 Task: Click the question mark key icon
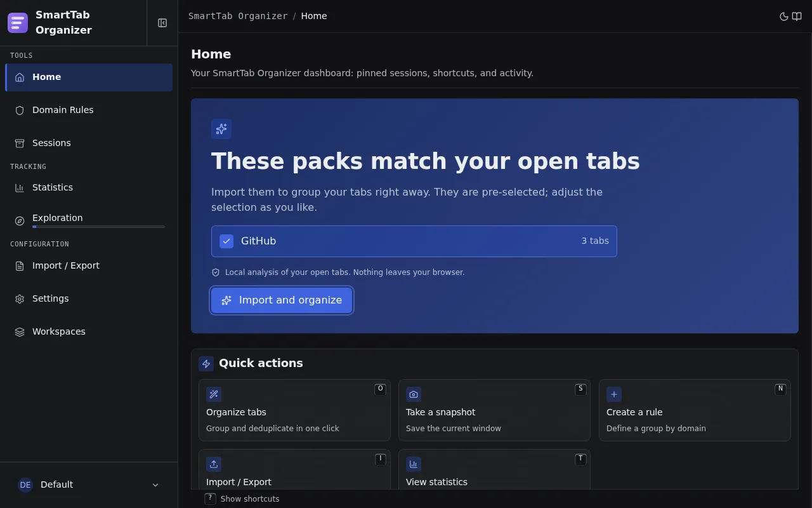(x=211, y=498)
